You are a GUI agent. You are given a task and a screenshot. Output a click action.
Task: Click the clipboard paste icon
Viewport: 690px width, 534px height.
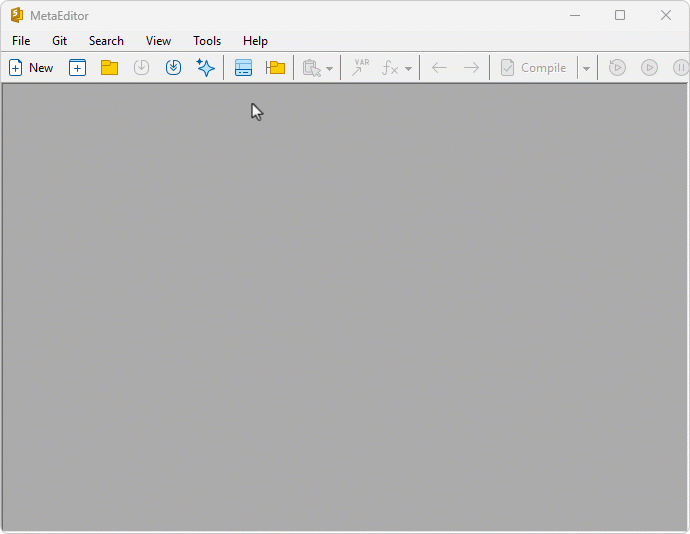point(312,68)
